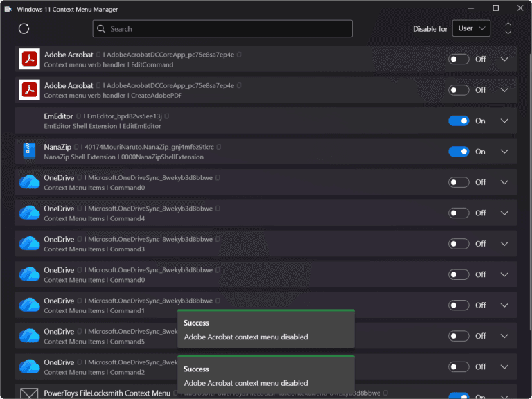This screenshot has width=532, height=399.
Task: Click the Adobe Acrobat icon in the CreateAdobePDF row
Action: (x=30, y=90)
